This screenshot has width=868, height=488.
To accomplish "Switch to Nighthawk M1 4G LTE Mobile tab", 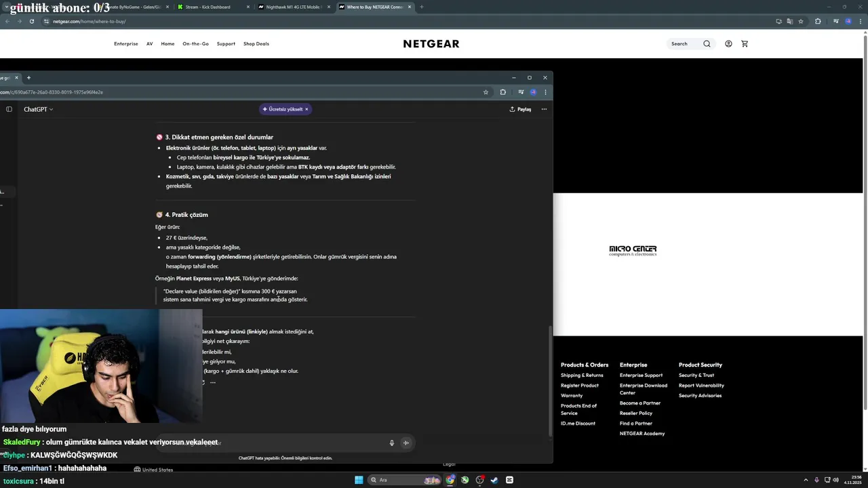I will [294, 7].
